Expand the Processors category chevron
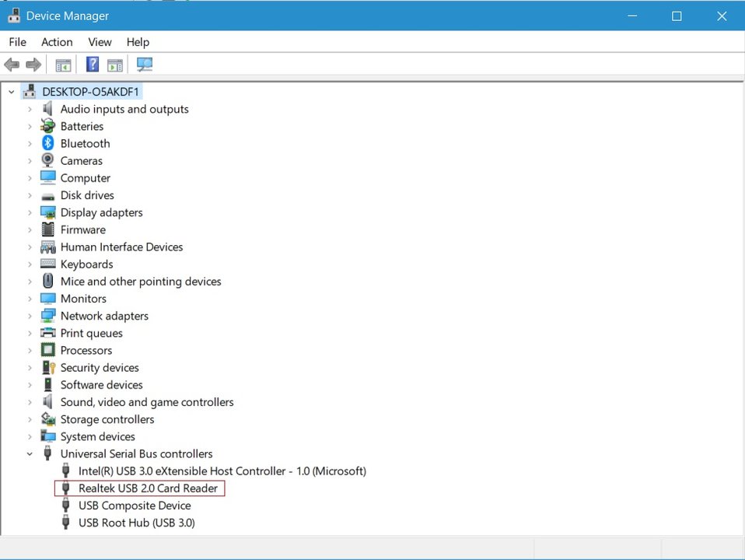The width and height of the screenshot is (745, 560). 30,350
